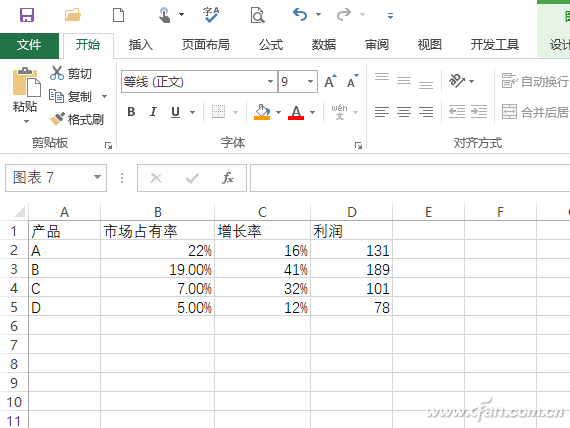
Task: Select the column B header
Action: click(157, 212)
